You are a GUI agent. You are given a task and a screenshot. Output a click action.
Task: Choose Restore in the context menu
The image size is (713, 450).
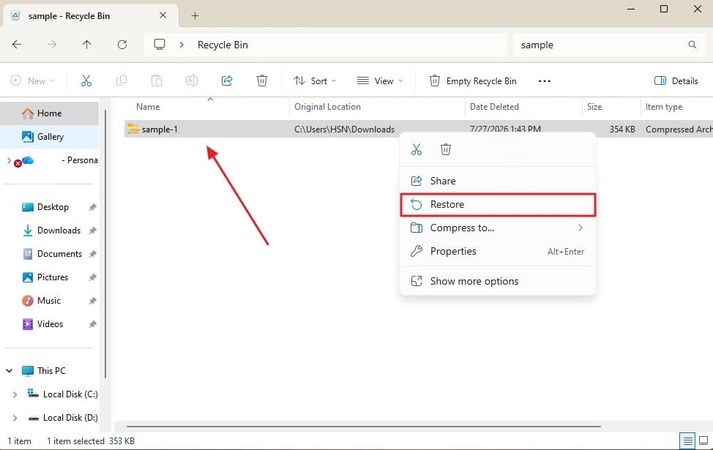pyautogui.click(x=497, y=205)
